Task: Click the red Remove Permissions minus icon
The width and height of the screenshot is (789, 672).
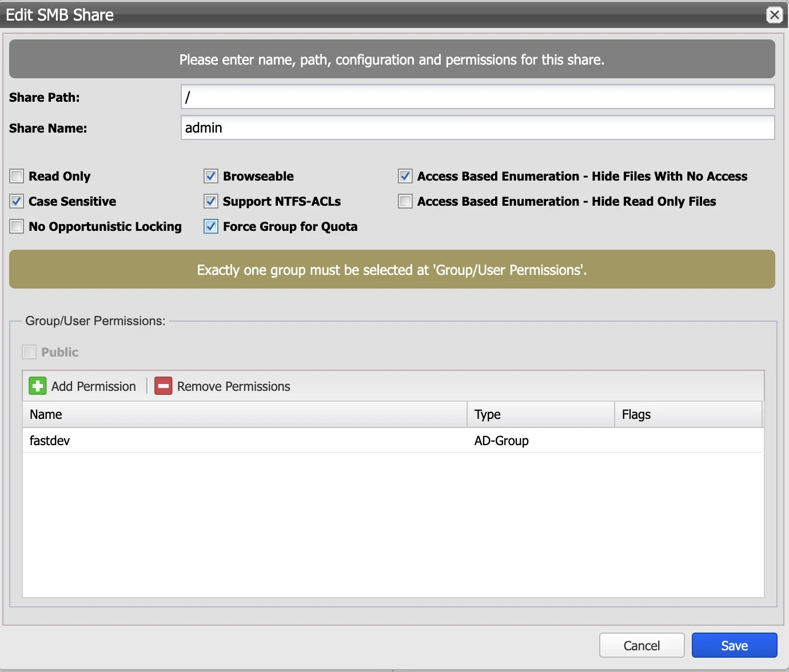Action: 164,386
